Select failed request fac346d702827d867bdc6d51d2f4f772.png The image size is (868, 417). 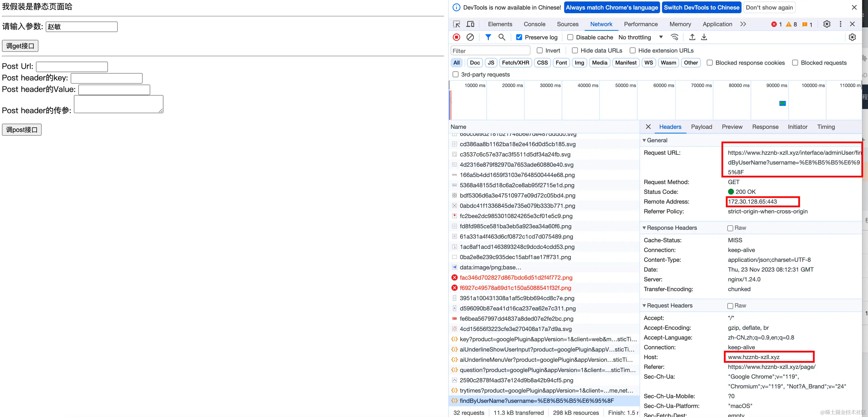pos(544,277)
